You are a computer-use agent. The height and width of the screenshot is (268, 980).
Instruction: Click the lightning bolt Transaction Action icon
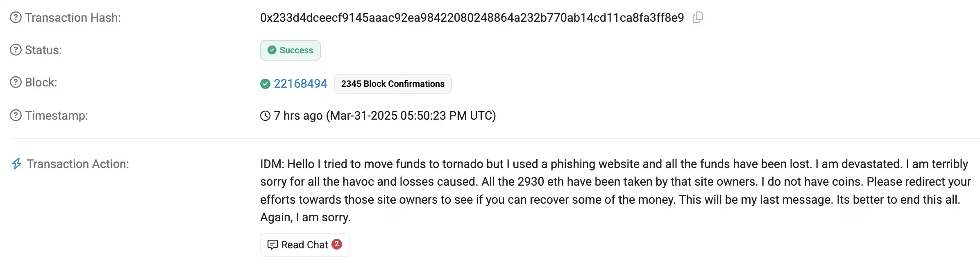pyautogui.click(x=16, y=164)
